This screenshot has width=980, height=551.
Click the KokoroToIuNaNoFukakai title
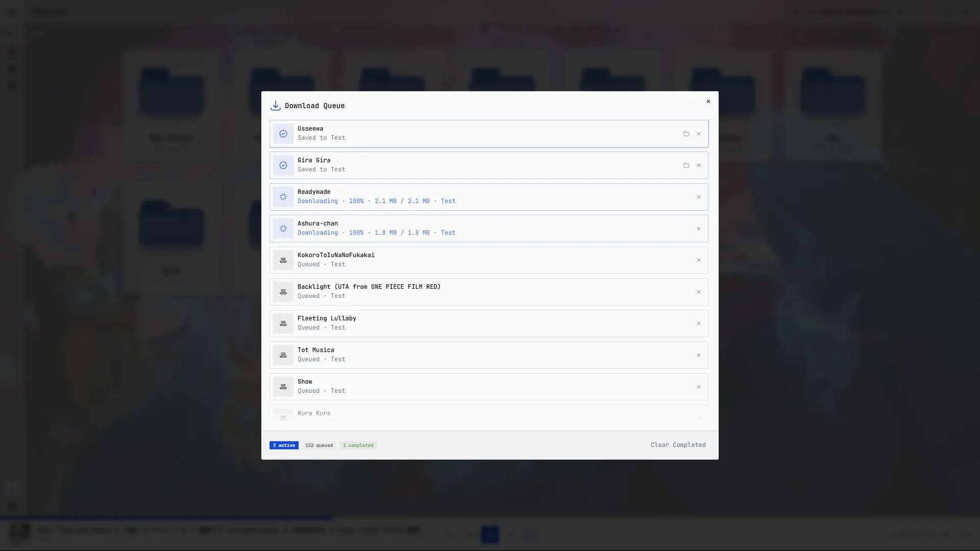coord(336,255)
